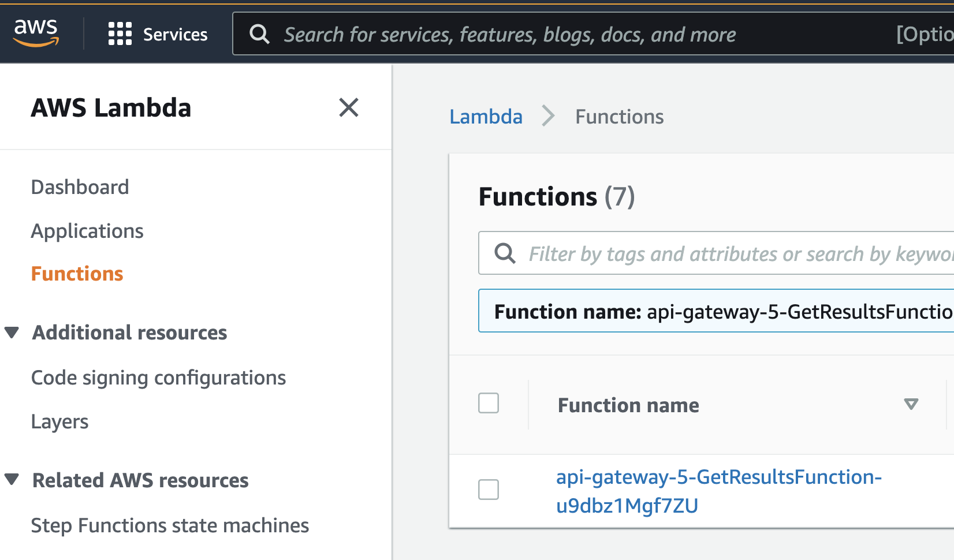The width and height of the screenshot is (954, 560).
Task: Open Applications in the sidebar
Action: [x=87, y=231]
